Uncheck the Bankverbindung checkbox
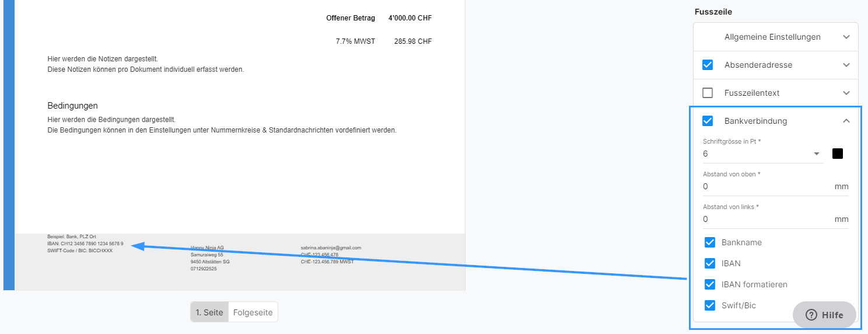Image resolution: width=868 pixels, height=334 pixels. 708,121
